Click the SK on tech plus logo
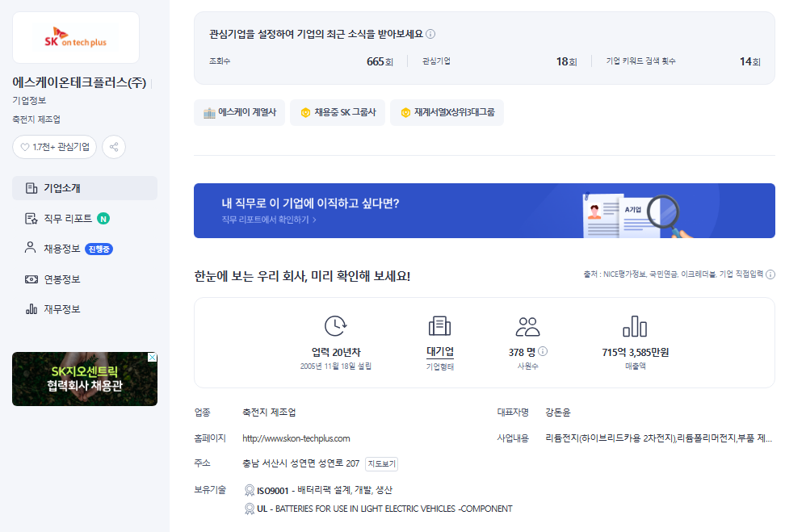 (76, 37)
